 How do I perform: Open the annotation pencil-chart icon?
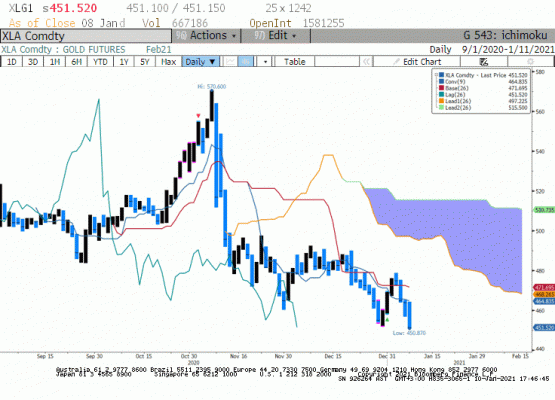[484, 62]
